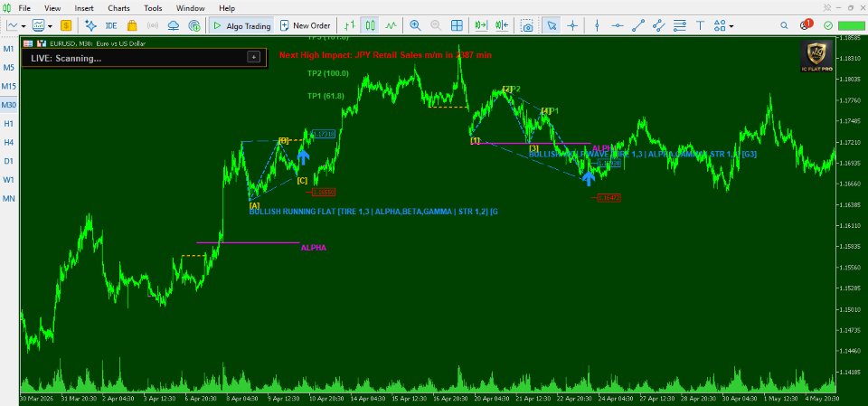This screenshot has height=406, width=868.
Task: Select the horizontal line drawing tool
Action: click(x=618, y=25)
